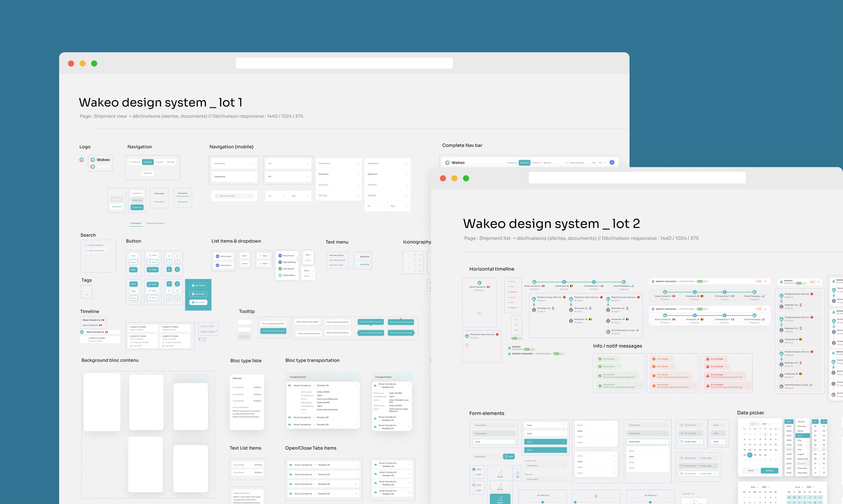Click the Save button in Form elements
843x504 pixels.
click(x=509, y=456)
